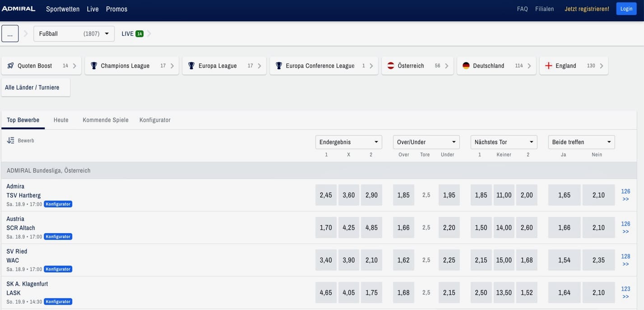This screenshot has height=310, width=644.
Task: Select Nein odds 2,35 in SV Ried match
Action: [598, 260]
